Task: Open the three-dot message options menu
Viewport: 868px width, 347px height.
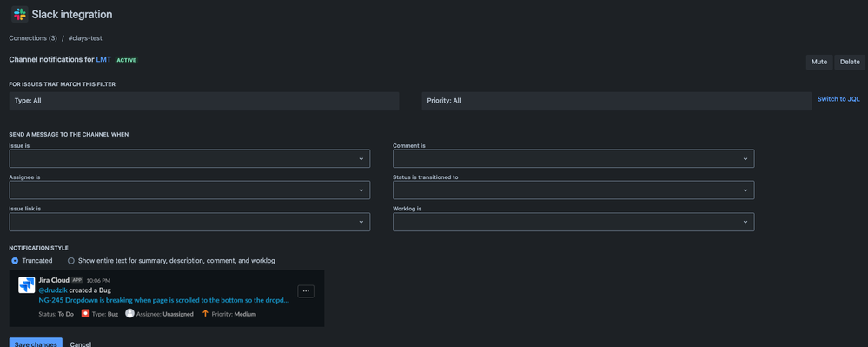Action: [x=306, y=291]
